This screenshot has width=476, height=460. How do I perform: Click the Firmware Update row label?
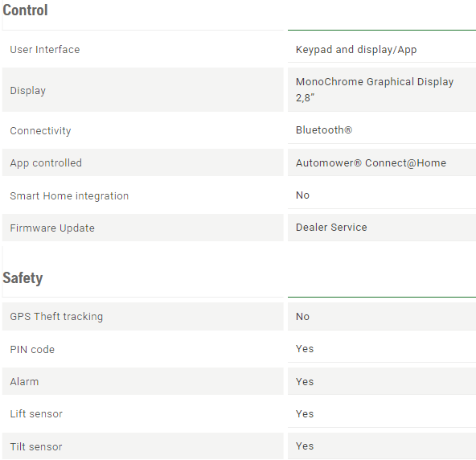[x=52, y=228]
